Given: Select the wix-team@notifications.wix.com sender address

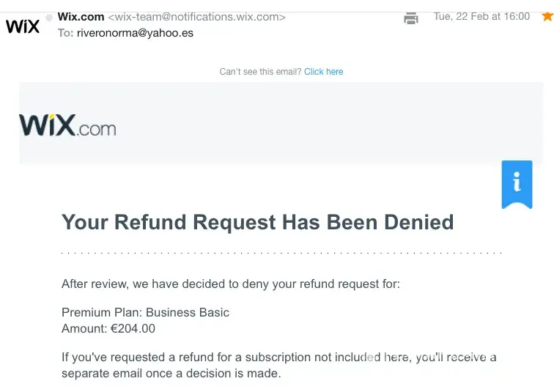Looking at the screenshot, I should coord(196,17).
